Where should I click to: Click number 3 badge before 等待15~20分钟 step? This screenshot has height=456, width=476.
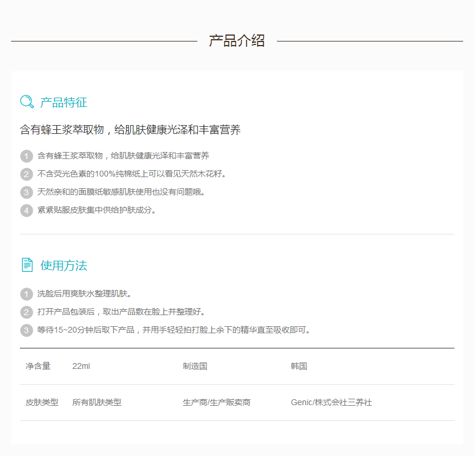(26, 330)
